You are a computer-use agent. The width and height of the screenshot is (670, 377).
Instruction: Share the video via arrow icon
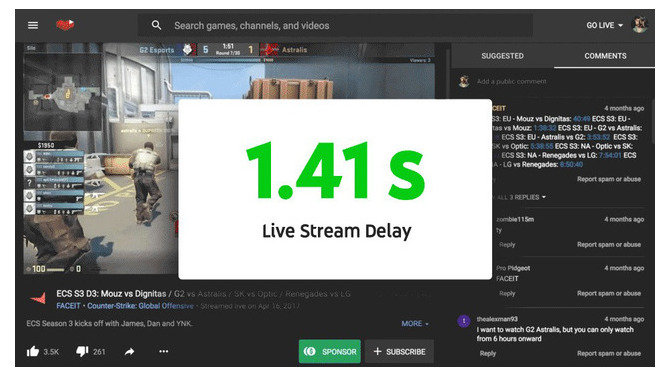[129, 351]
